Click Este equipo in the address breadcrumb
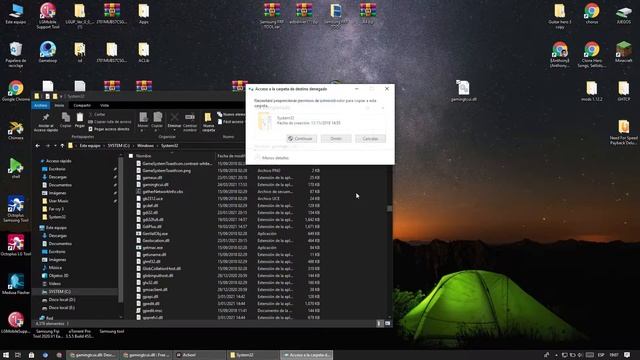Screen dimensions: 640x360 click(x=90, y=146)
